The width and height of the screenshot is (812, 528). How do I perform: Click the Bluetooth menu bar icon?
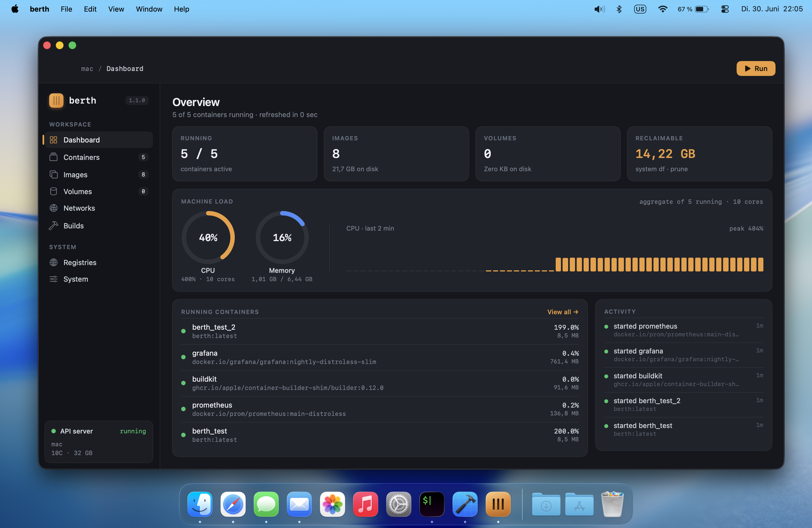click(619, 9)
